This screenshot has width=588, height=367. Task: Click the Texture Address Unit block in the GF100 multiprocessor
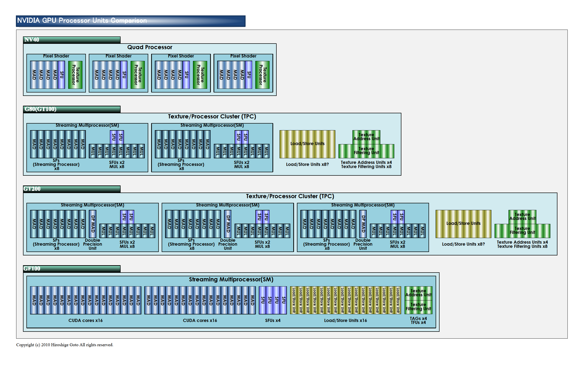click(x=418, y=293)
